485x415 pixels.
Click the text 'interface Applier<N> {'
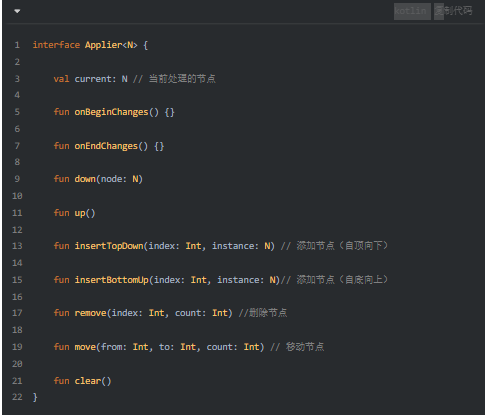(90, 45)
